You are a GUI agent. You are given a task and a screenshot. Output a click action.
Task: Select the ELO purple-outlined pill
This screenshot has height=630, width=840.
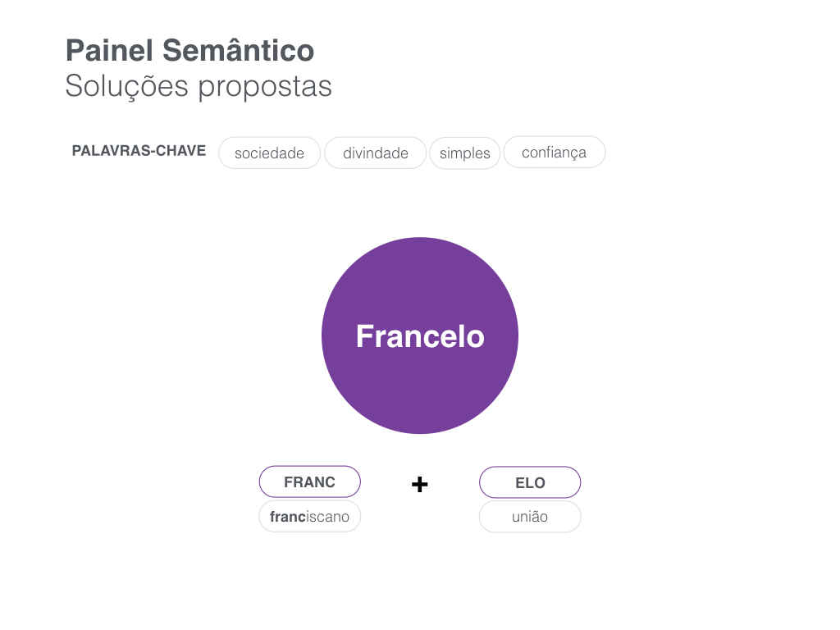(530, 482)
